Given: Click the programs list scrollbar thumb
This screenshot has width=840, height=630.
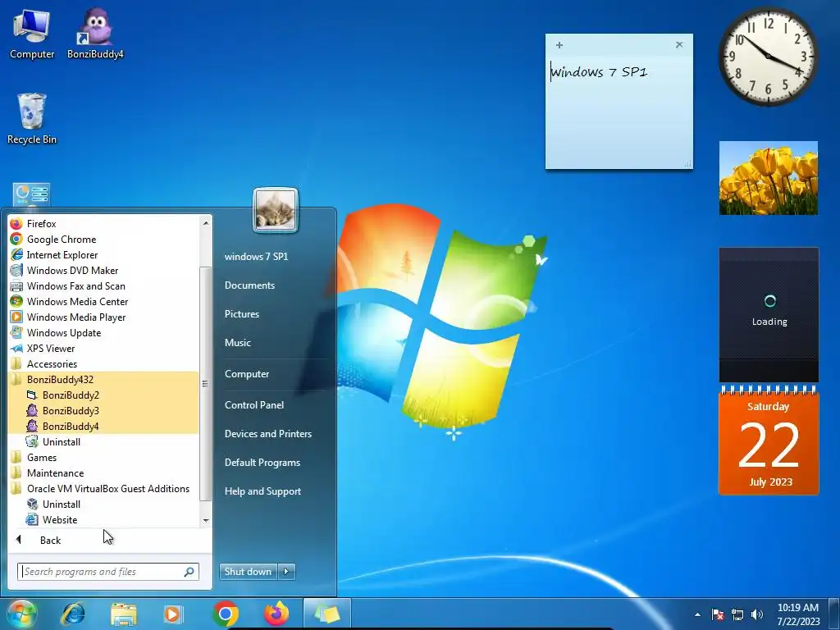Looking at the screenshot, I should click(205, 384).
